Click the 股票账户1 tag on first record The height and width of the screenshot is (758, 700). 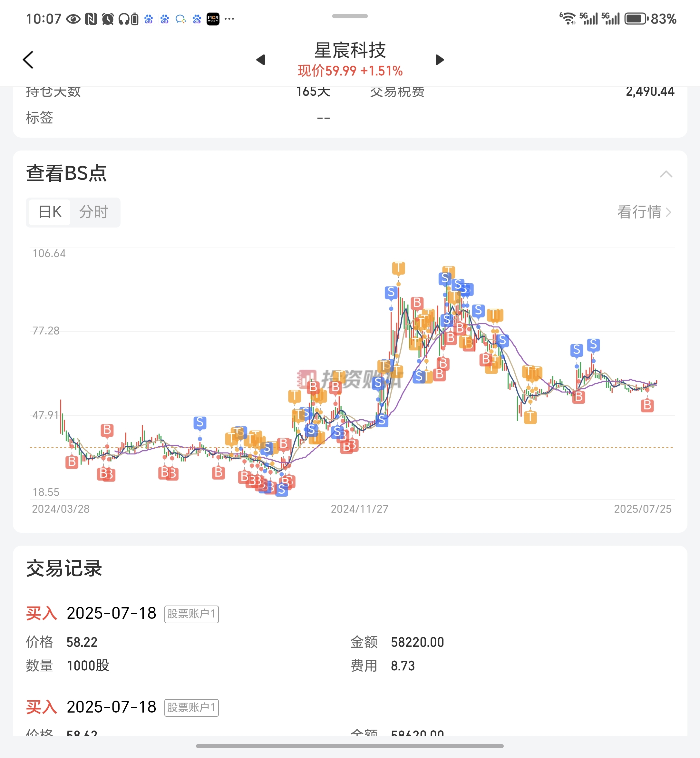pos(191,614)
